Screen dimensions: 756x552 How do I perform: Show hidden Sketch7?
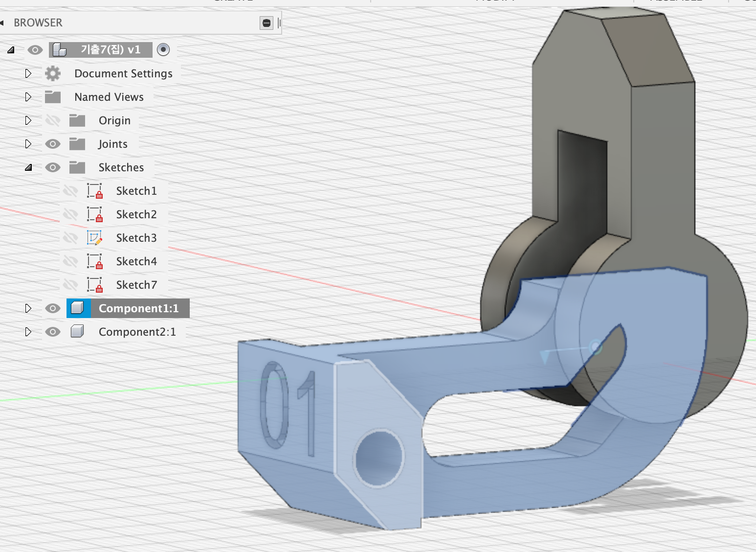(70, 285)
